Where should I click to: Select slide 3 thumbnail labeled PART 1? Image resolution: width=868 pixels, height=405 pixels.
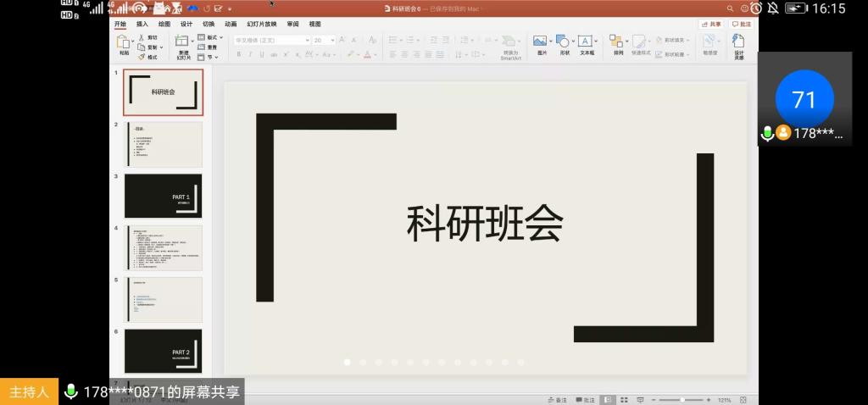pos(163,196)
